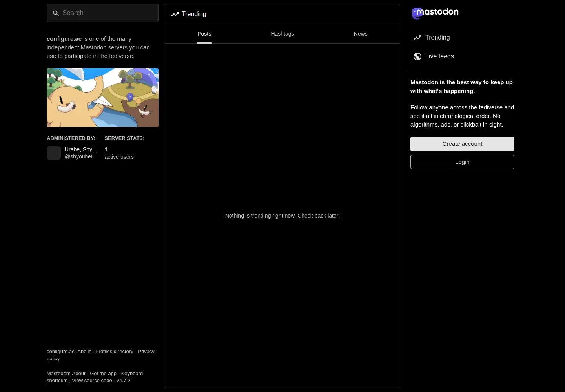Click the Create account button
The image size is (565, 392).
point(462,144)
